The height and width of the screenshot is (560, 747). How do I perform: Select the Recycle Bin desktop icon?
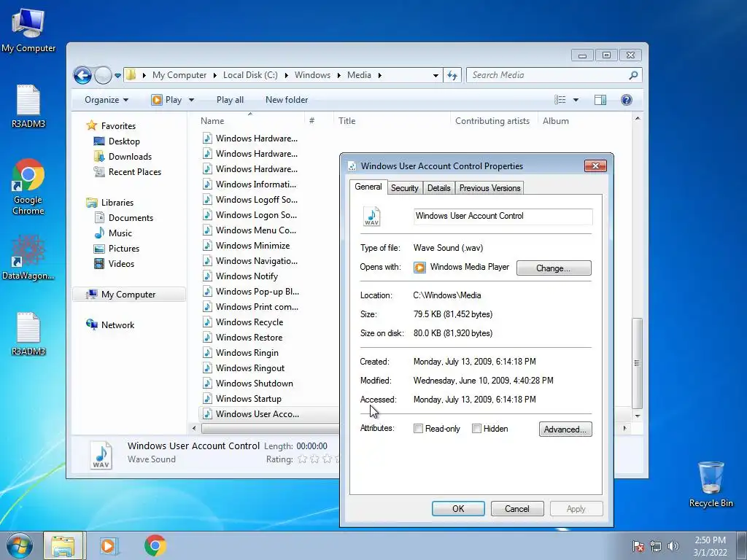click(711, 484)
